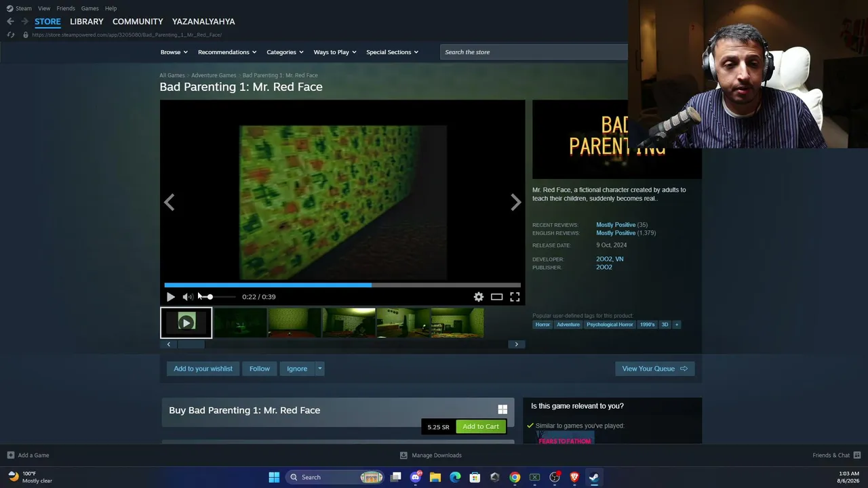Open the Help menu

pyautogui.click(x=111, y=8)
